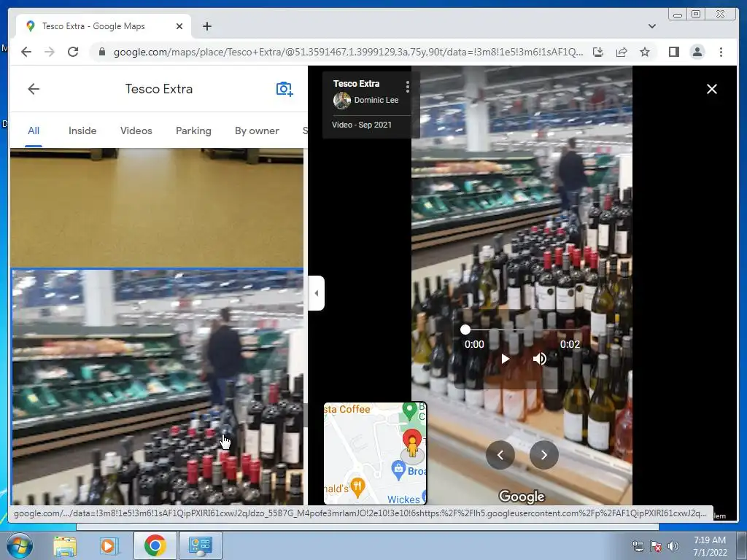Click the browser forward arrow
The width and height of the screenshot is (747, 560).
pos(50,52)
